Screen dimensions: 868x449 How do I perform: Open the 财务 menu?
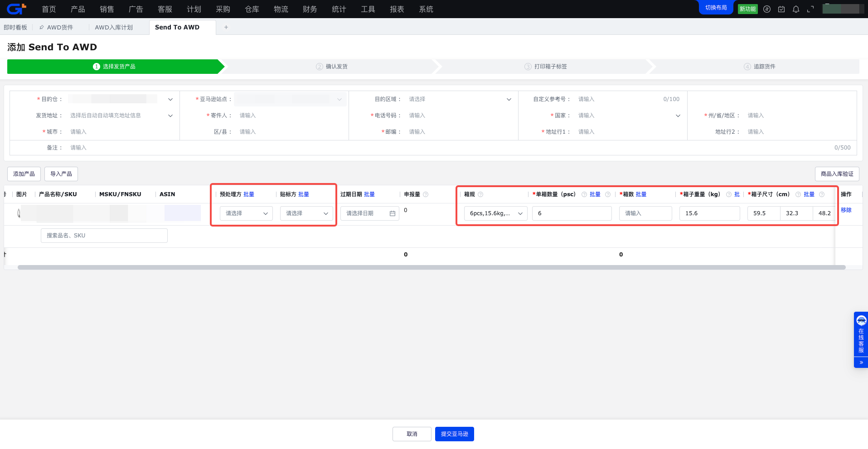[x=310, y=9]
